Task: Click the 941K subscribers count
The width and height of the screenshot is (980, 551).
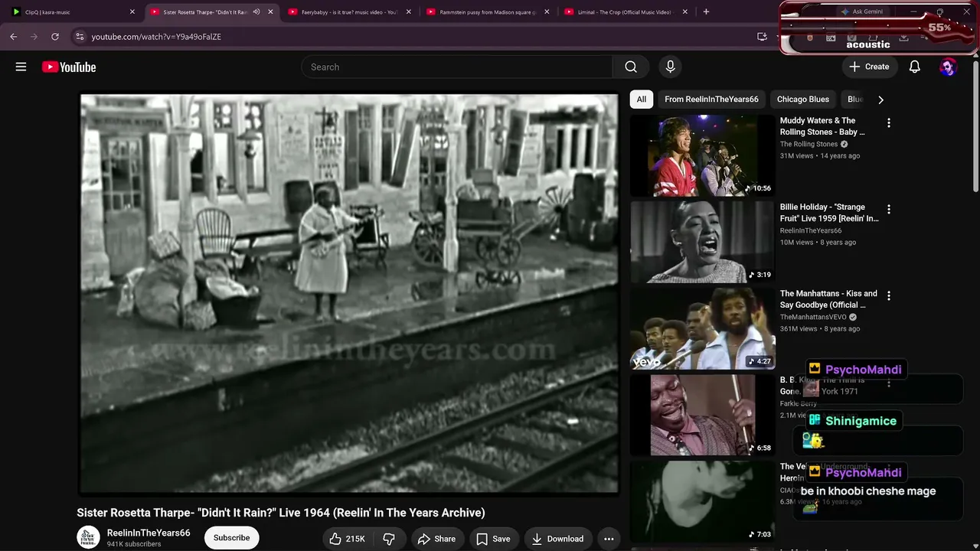Action: click(134, 545)
